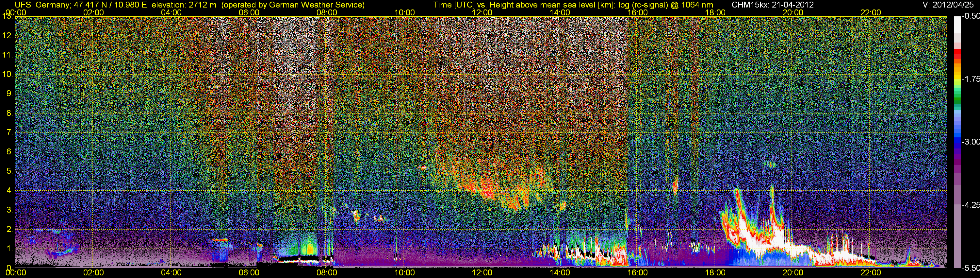Click the station title starting "UFS, Germany"
This screenshot has width=980, height=278.
tap(189, 5)
